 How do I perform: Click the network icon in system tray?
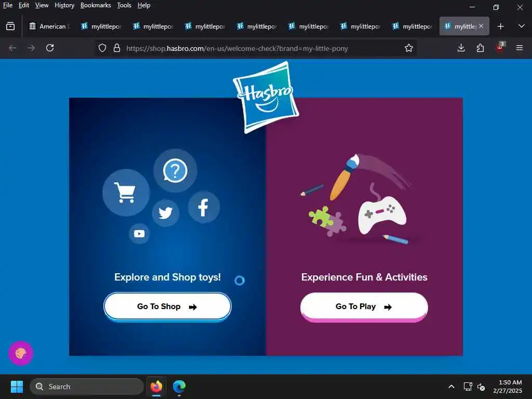[468, 387]
